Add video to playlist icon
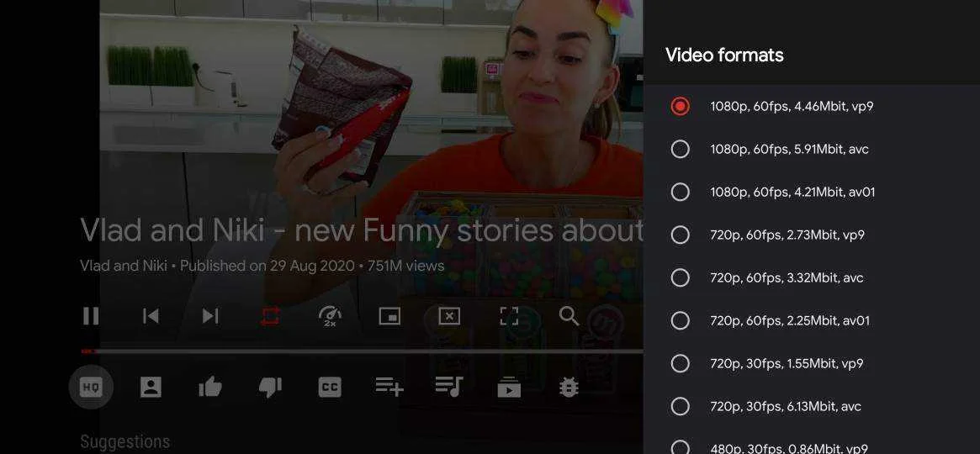980x454 pixels. click(x=389, y=388)
